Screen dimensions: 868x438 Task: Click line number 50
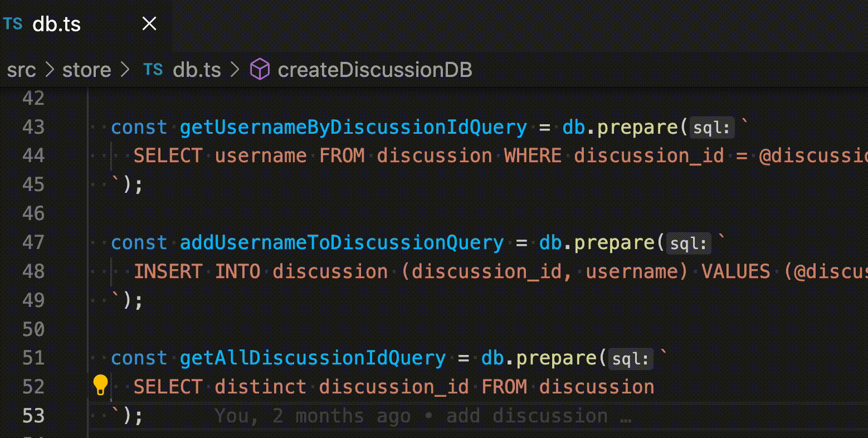(x=33, y=329)
